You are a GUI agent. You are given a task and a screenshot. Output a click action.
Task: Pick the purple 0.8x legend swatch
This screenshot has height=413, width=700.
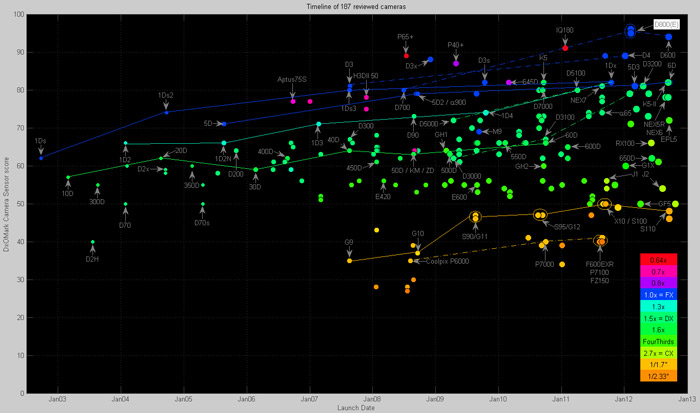pos(658,283)
